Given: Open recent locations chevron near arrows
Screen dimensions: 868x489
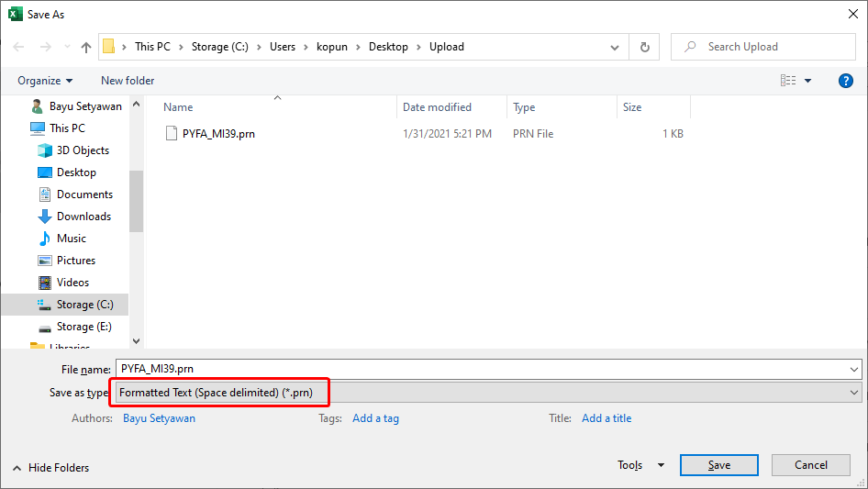Looking at the screenshot, I should point(67,47).
